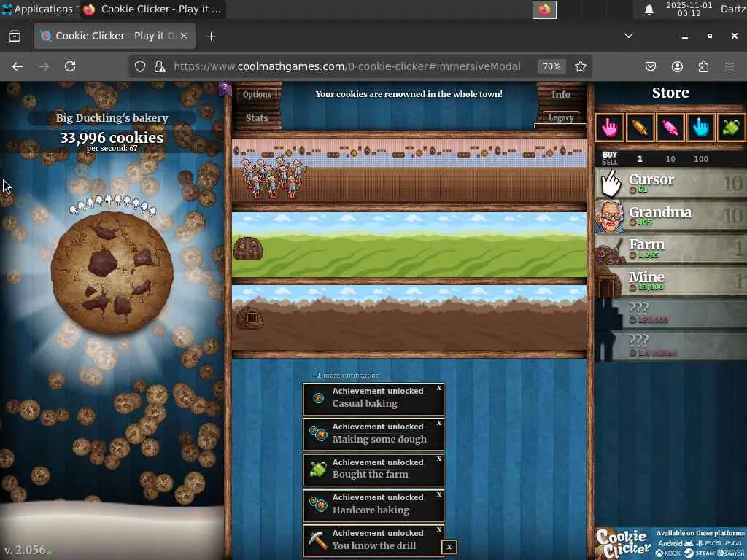The image size is (747, 560).
Task: Switch store mode to Buy
Action: click(x=609, y=155)
